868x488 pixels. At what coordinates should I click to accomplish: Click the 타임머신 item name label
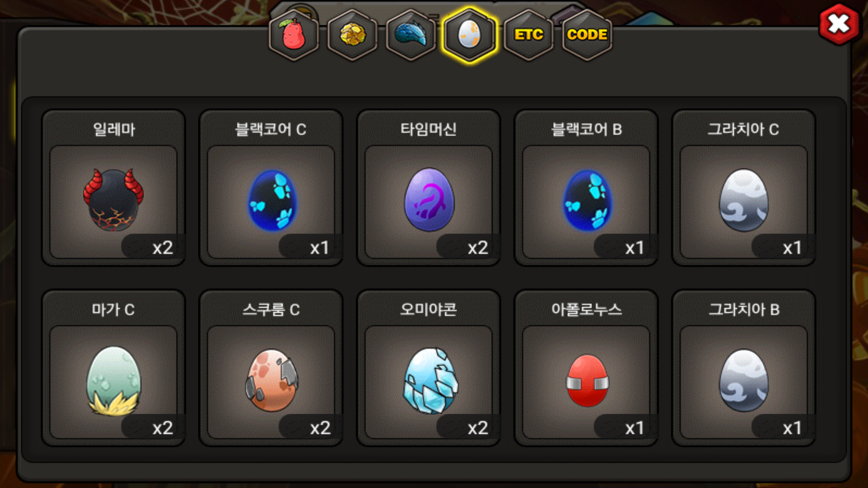pyautogui.click(x=428, y=129)
